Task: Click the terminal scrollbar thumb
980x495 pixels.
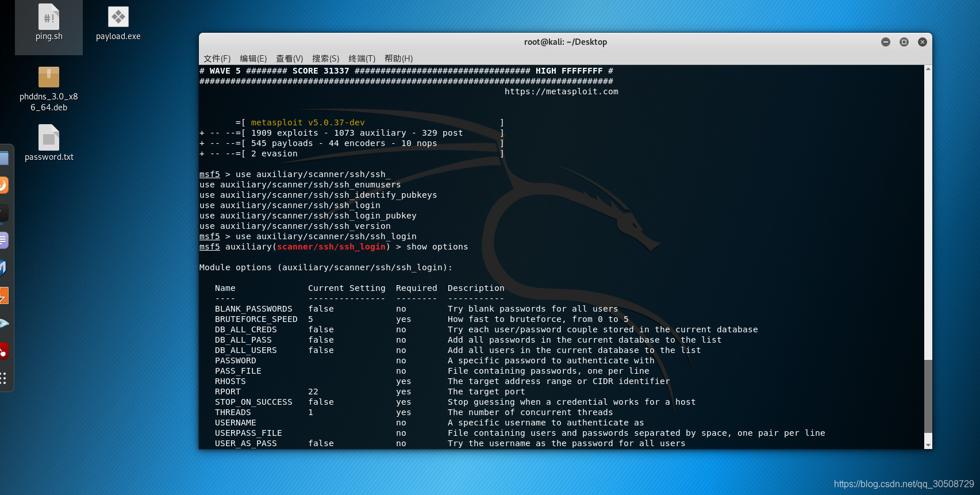Action: tap(928, 396)
